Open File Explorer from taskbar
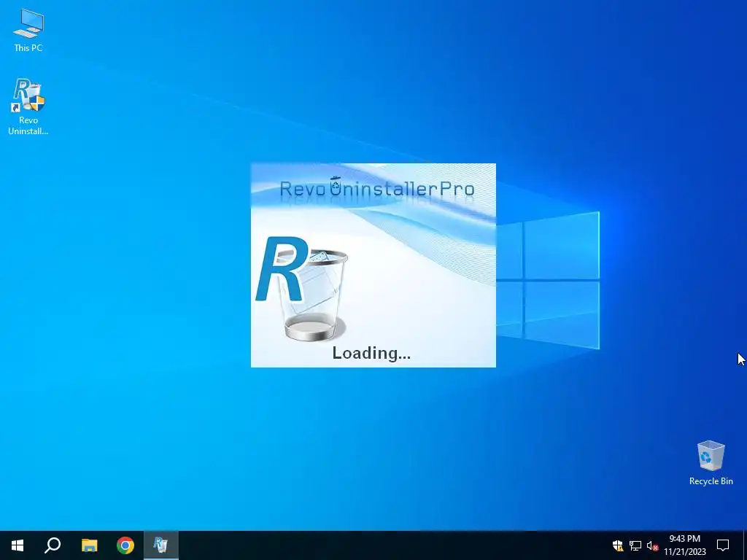747x560 pixels. click(x=89, y=545)
